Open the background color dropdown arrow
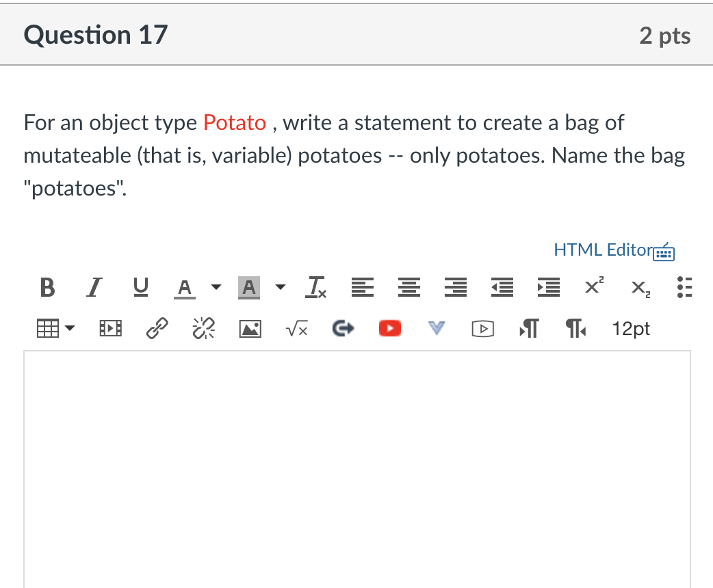713x588 pixels. coord(281,287)
